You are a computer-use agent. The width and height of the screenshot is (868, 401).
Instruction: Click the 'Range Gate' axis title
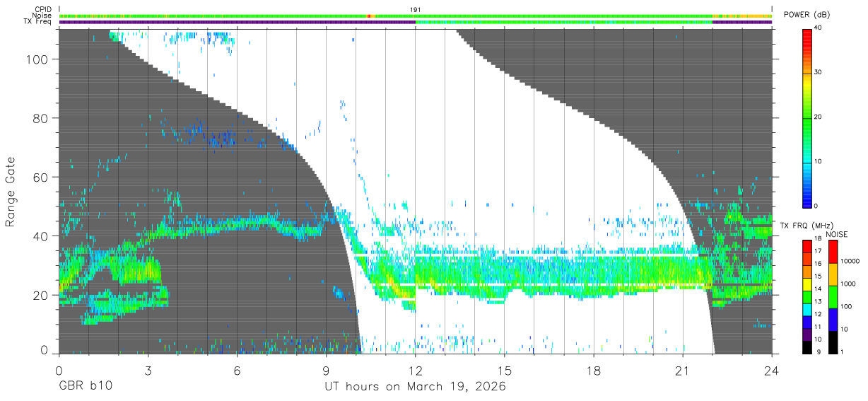11,192
